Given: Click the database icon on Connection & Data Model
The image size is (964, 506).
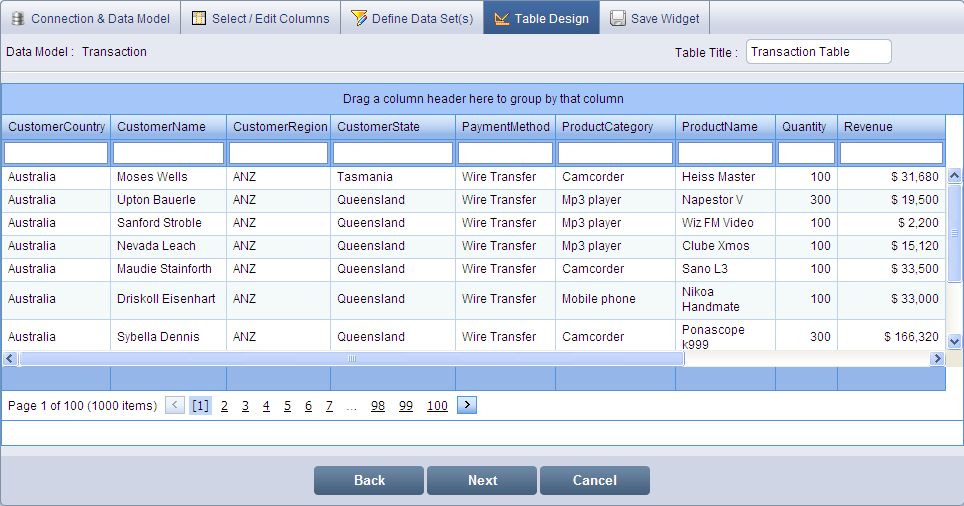Looking at the screenshot, I should [18, 18].
